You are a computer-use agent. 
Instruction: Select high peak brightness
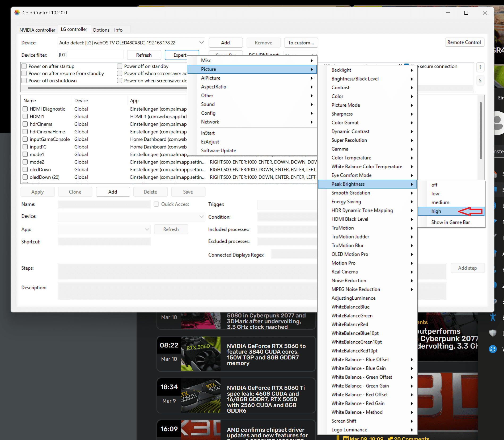click(451, 211)
